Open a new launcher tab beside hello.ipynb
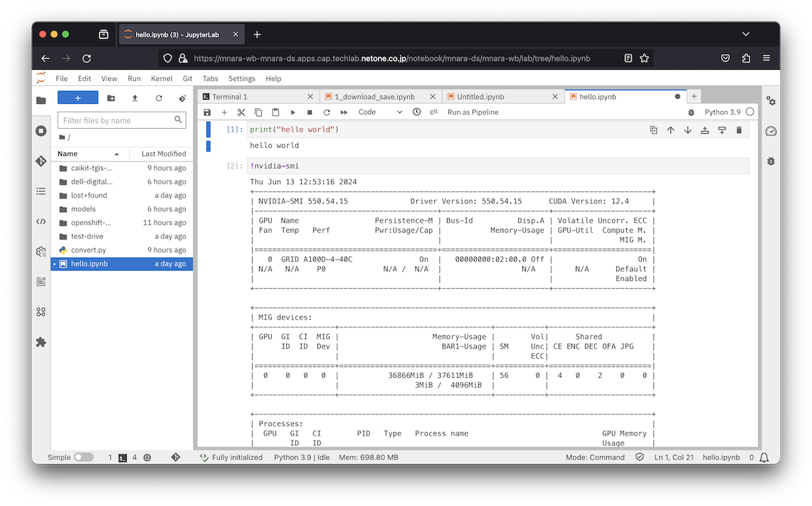 (x=694, y=96)
